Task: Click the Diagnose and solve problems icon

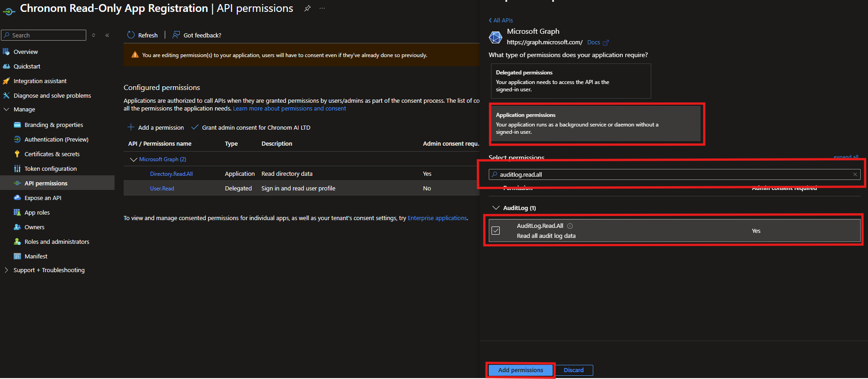Action: tap(6, 95)
